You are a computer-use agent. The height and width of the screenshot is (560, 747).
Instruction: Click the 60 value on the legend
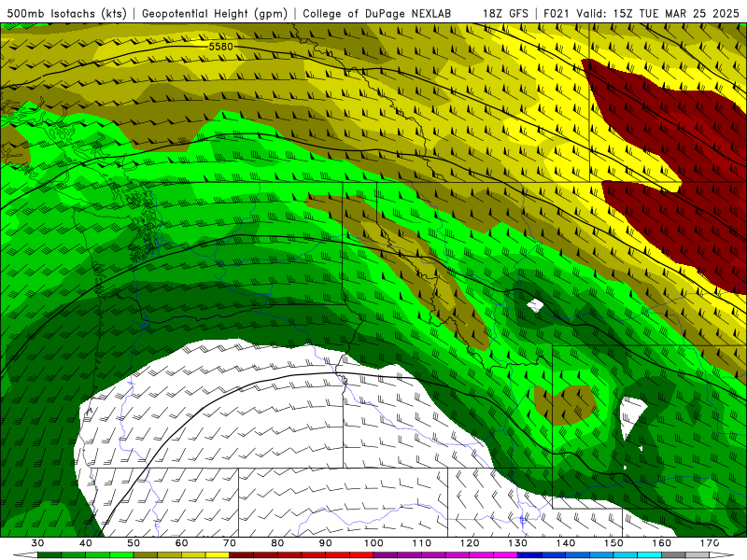[181, 543]
